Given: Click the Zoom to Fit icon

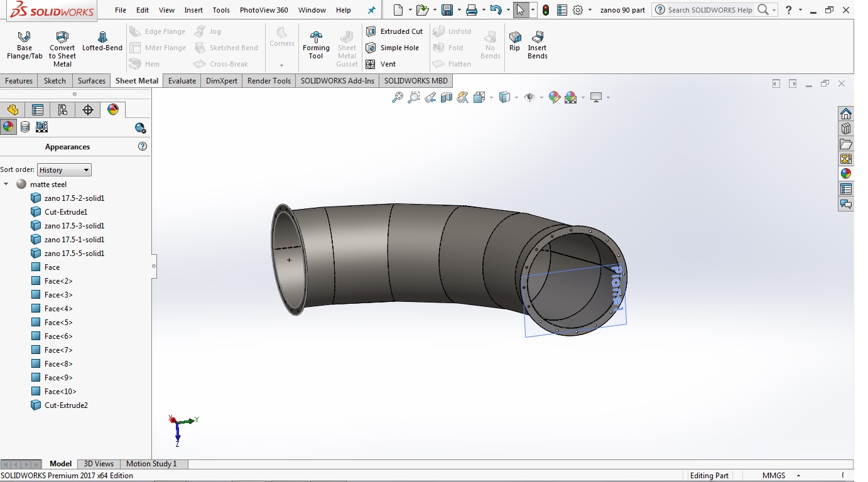Looking at the screenshot, I should (398, 97).
